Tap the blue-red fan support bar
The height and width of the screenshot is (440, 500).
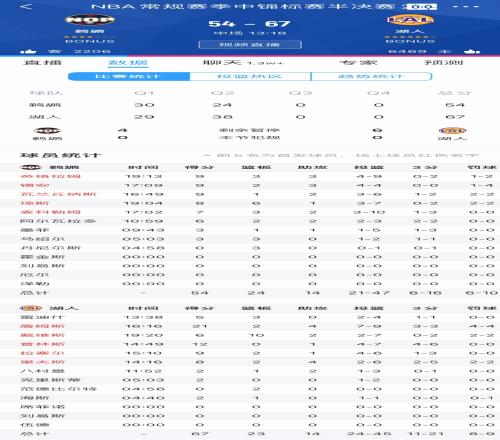[250, 56]
